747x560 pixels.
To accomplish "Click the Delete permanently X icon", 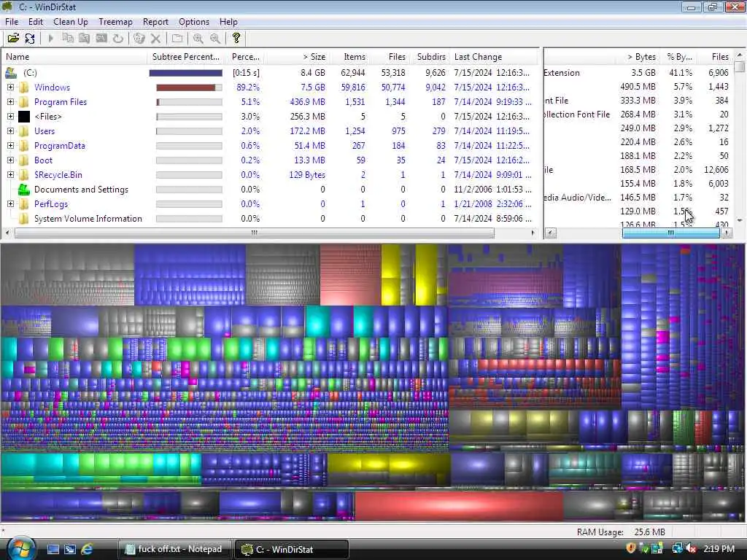I will pos(155,39).
